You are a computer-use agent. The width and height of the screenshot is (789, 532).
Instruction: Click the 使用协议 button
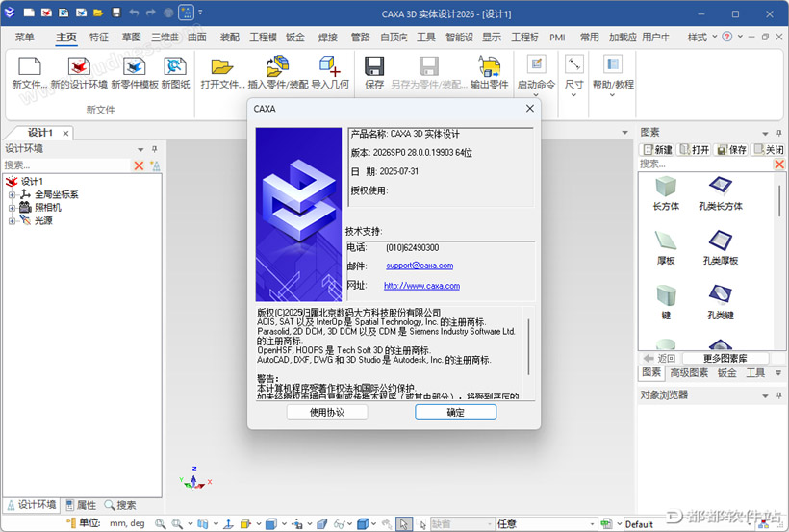tap(327, 412)
